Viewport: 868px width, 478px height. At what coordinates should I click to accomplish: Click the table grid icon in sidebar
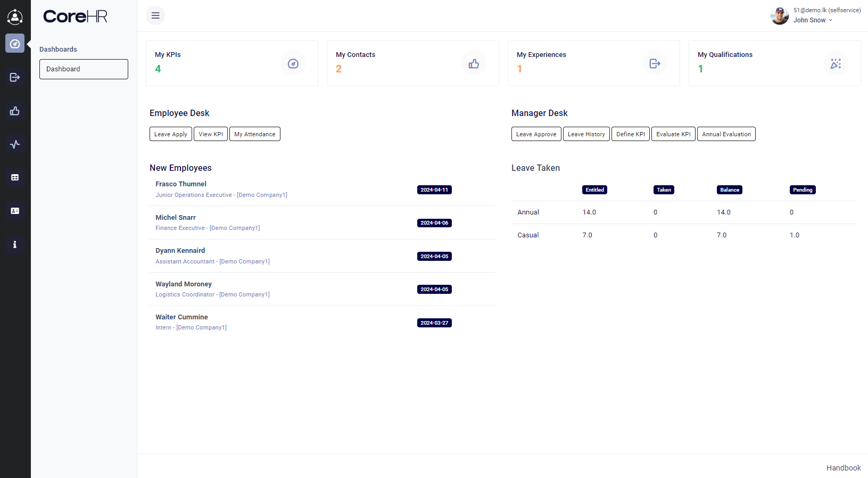[15, 177]
